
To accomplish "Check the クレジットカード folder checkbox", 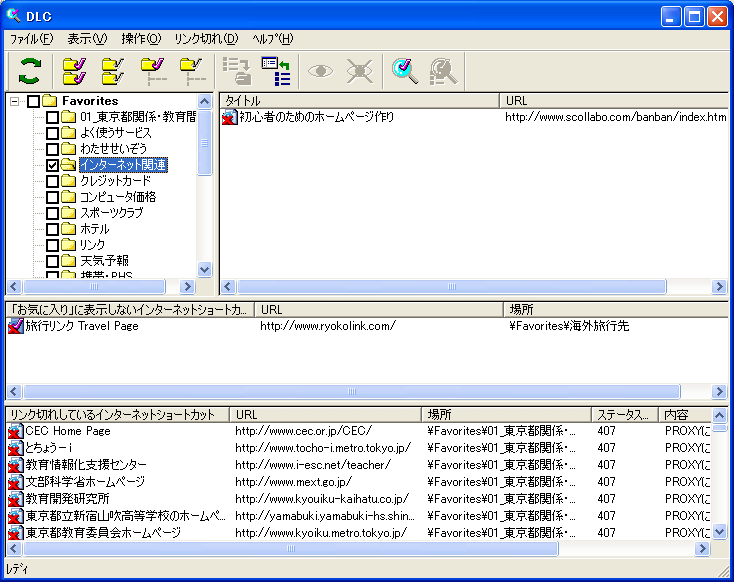I will 53,181.
